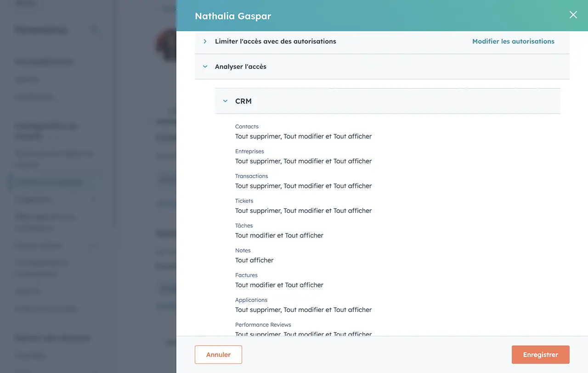Open Modifier les autorisations link
The image size is (588, 373).
click(x=513, y=41)
